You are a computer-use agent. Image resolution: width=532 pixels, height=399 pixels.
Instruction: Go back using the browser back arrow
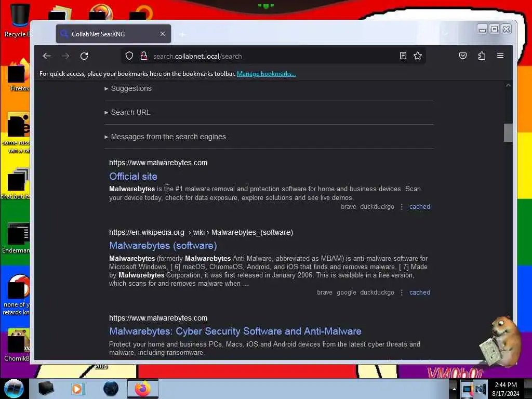coord(47,56)
